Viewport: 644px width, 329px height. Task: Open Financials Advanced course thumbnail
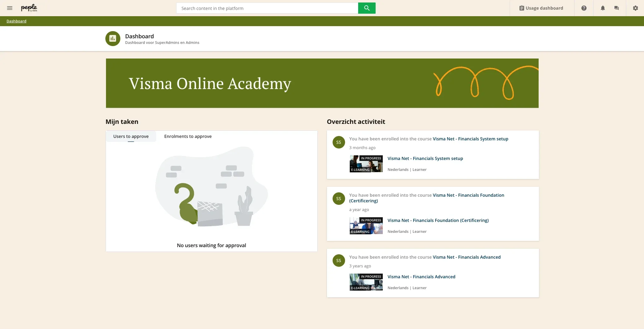tap(366, 282)
